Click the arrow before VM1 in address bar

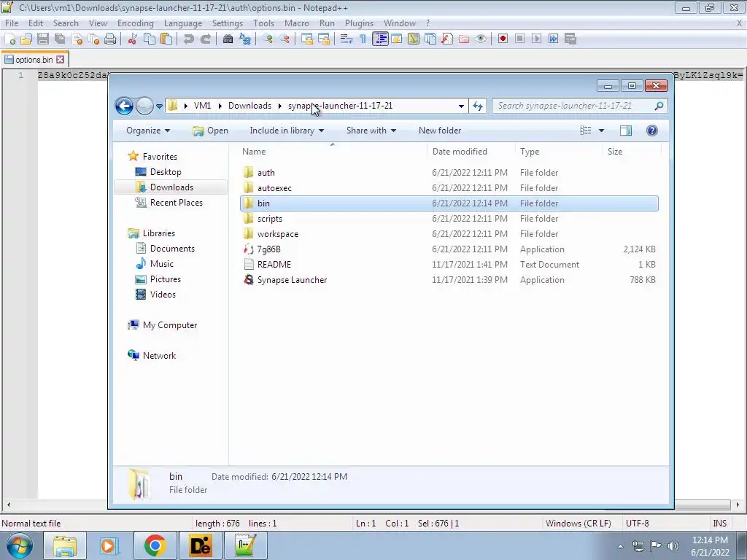[x=185, y=106]
